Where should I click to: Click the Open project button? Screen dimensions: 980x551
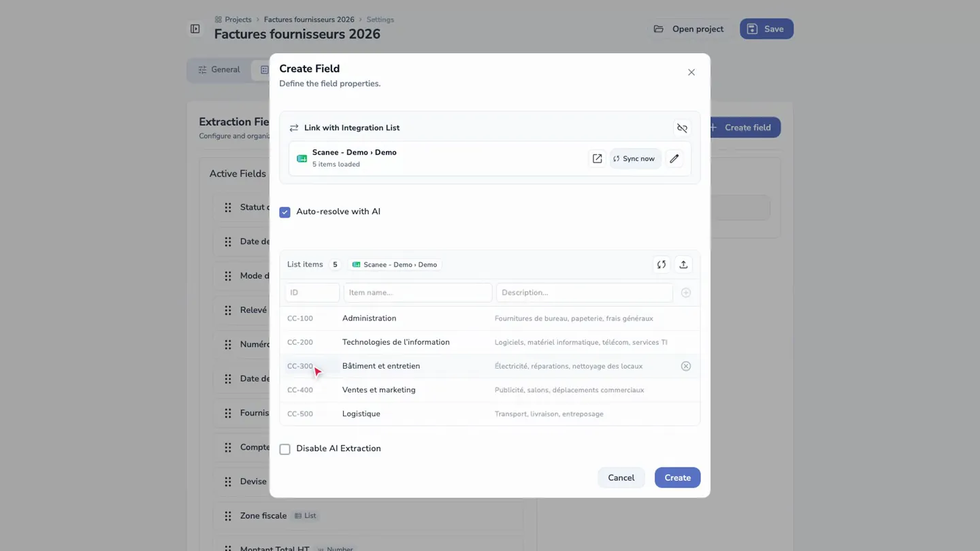click(x=689, y=29)
